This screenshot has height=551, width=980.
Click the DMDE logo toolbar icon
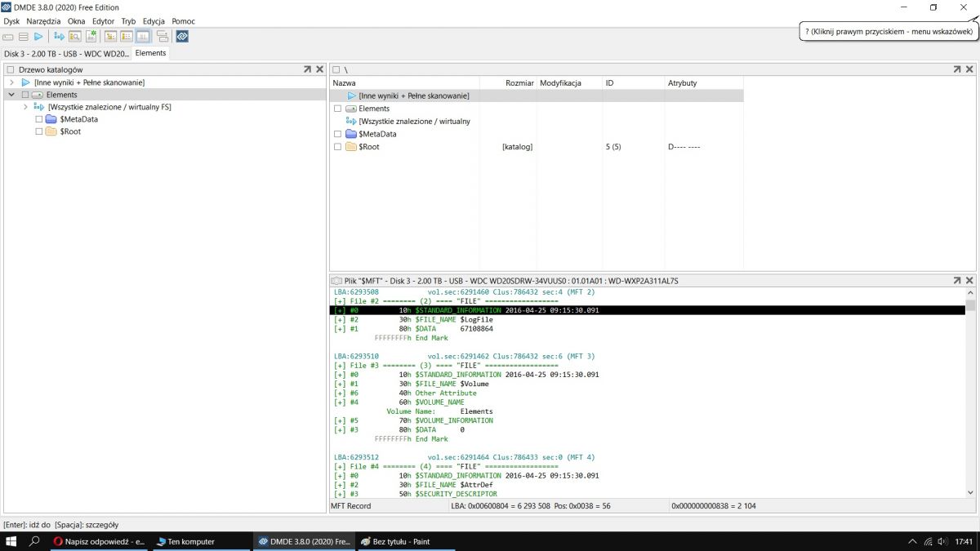[x=182, y=37]
